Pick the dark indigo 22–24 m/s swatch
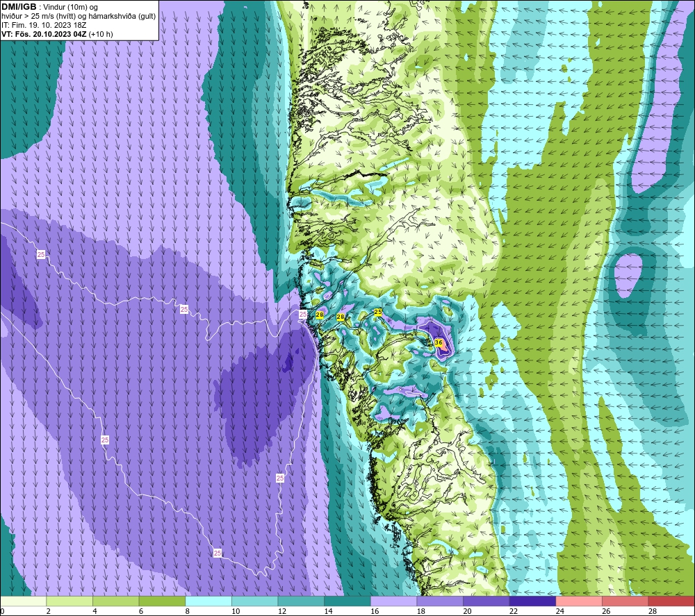Viewport: 695px width, 616px height. click(x=532, y=601)
